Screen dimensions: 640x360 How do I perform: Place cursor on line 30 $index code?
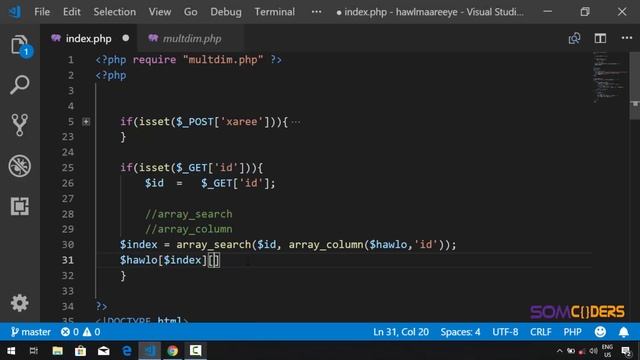[x=138, y=244]
